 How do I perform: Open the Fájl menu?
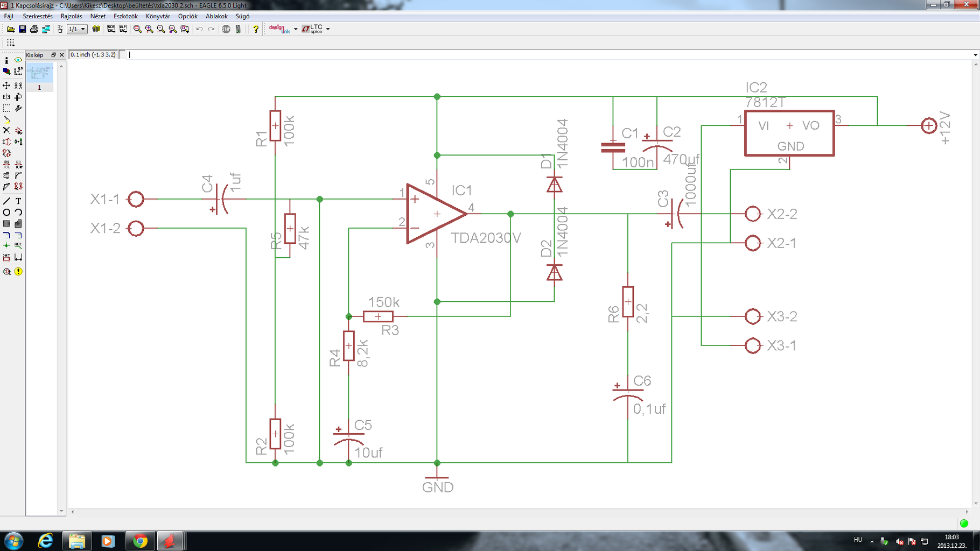click(9, 16)
